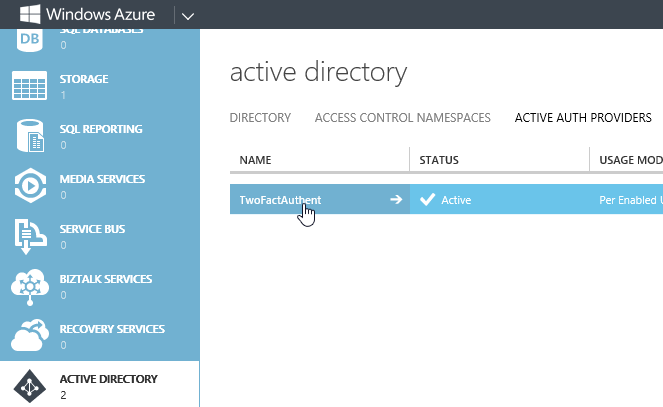
Task: Expand the Windows Azure header dropdown chevron
Action: click(x=188, y=15)
